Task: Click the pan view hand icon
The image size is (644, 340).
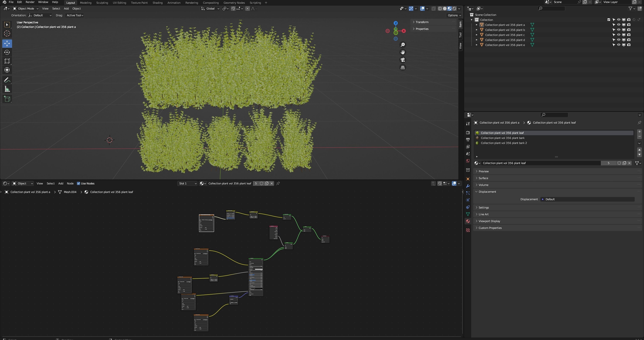Action: pos(403,52)
